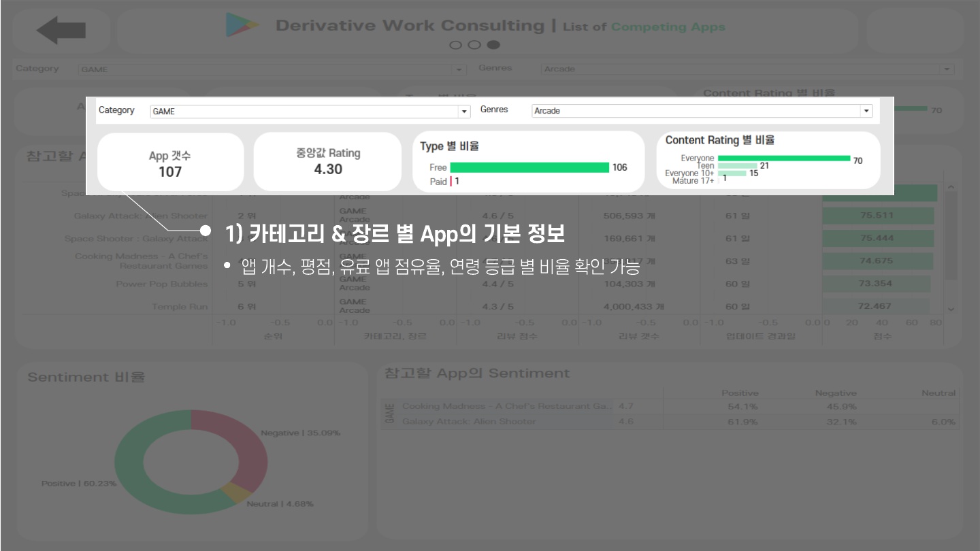This screenshot has width=980, height=551.
Task: Select the filled third page indicator dot
Action: click(x=493, y=45)
